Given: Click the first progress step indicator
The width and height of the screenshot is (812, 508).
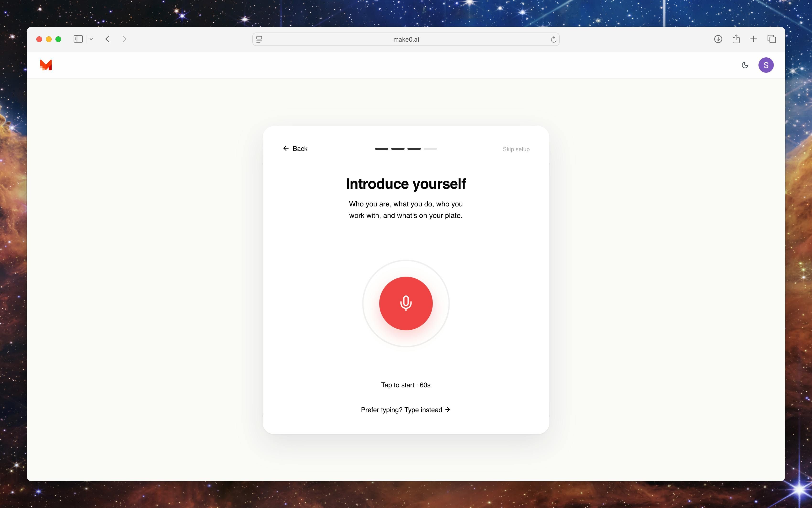Looking at the screenshot, I should click(x=381, y=149).
